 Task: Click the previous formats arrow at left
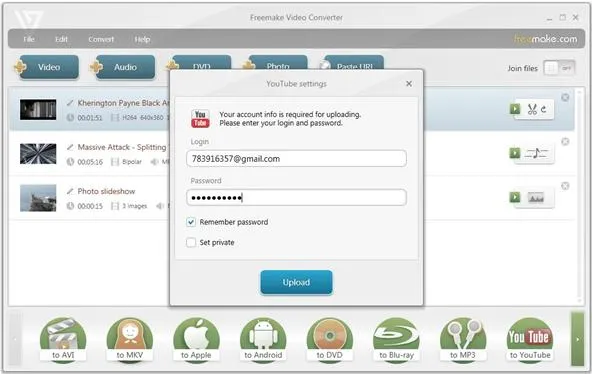pos(15,339)
